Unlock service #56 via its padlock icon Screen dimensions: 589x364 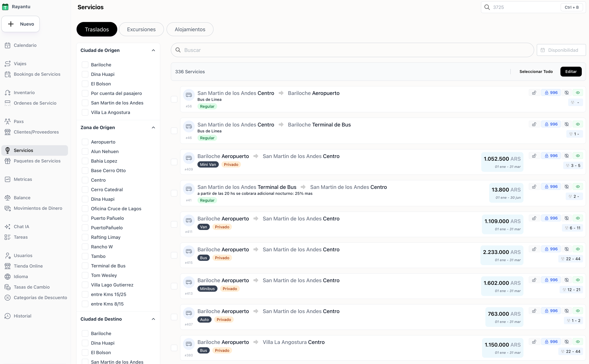tap(534, 92)
